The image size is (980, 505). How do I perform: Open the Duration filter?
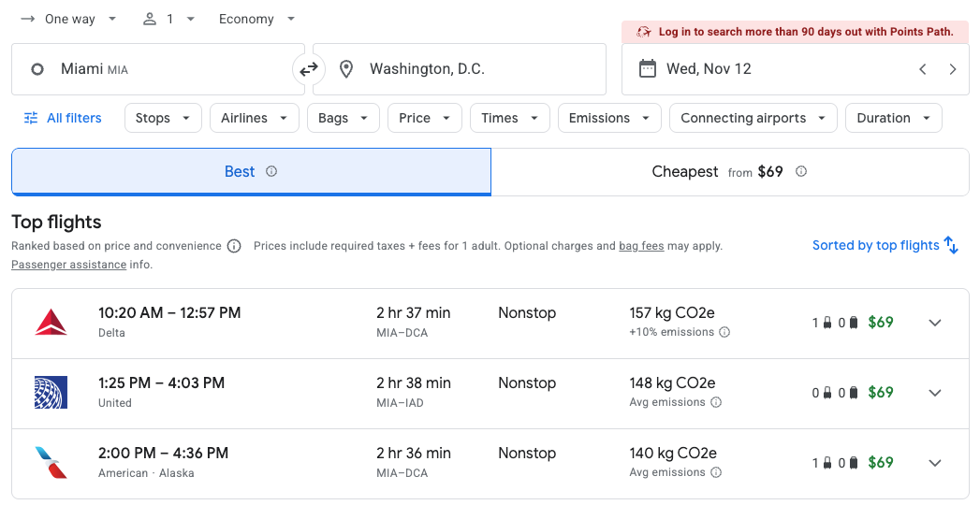coord(894,118)
